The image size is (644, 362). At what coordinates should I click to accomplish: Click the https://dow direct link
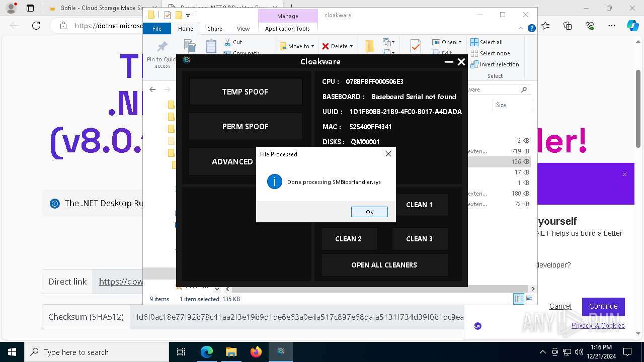point(121,282)
